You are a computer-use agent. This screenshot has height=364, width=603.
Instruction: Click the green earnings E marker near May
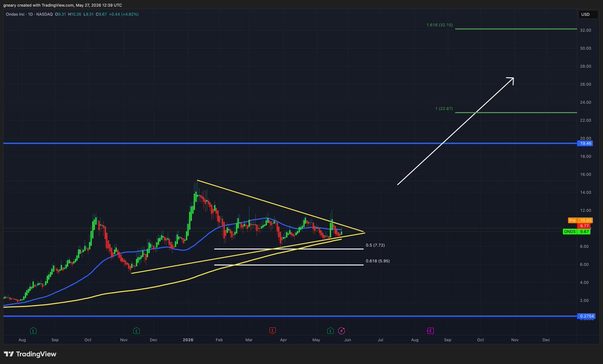click(x=330, y=330)
